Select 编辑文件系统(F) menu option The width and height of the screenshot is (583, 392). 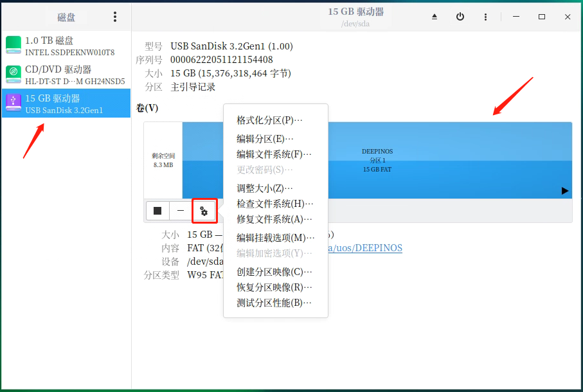pyautogui.click(x=274, y=154)
